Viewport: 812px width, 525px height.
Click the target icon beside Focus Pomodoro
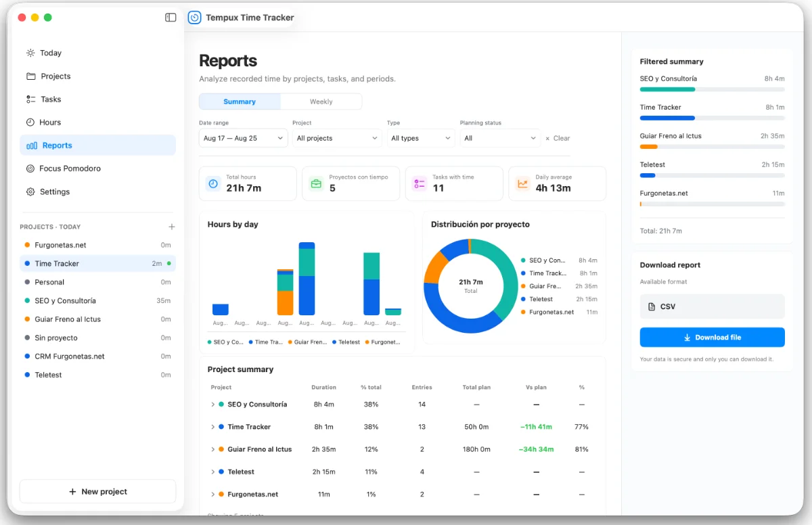[30, 168]
